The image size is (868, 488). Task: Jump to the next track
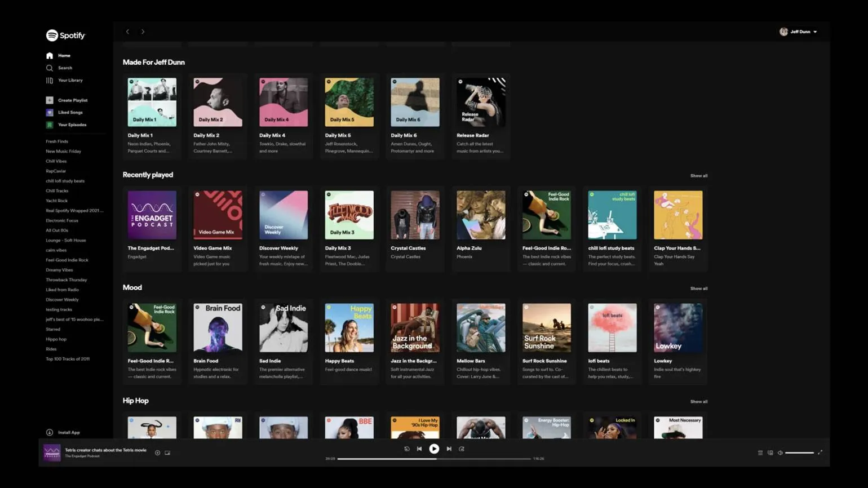pos(449,449)
